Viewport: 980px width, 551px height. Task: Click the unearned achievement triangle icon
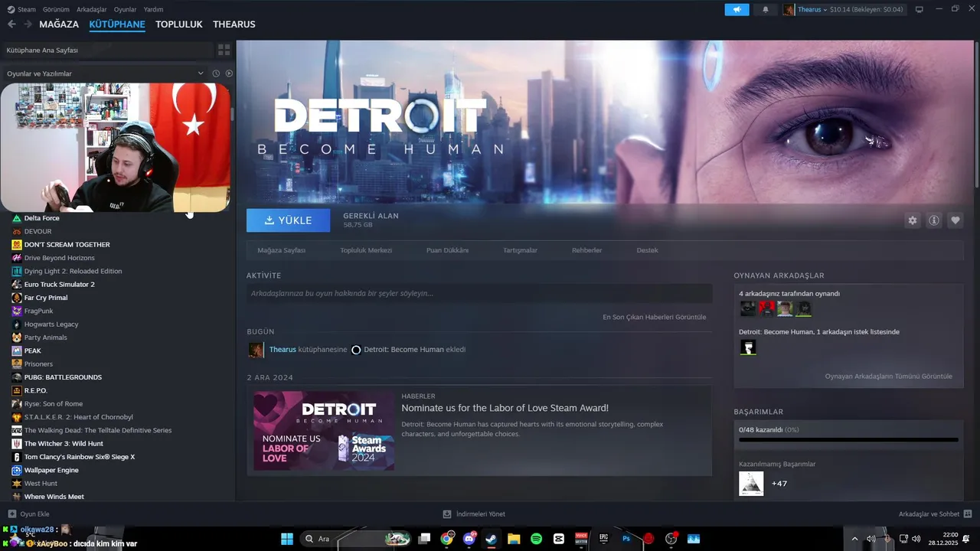(x=751, y=484)
